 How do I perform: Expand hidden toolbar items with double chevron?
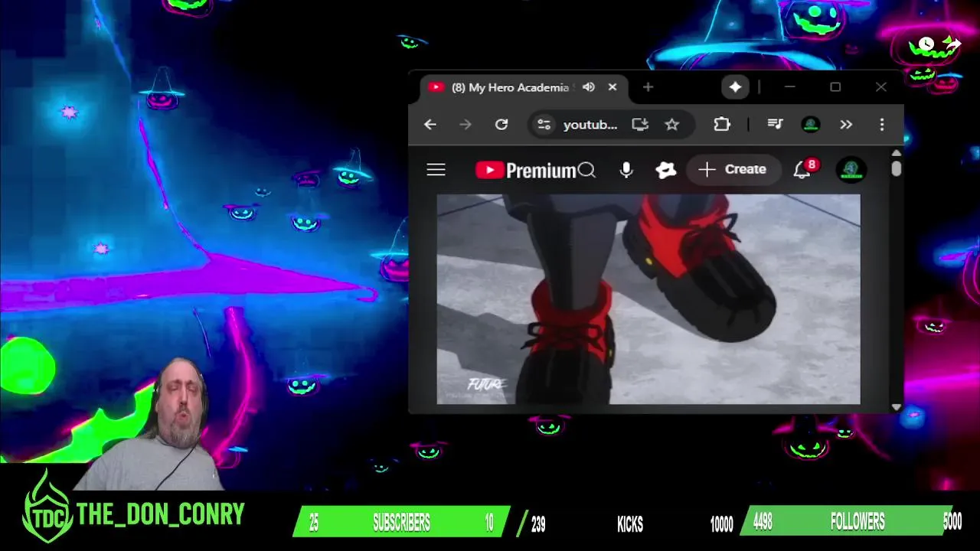click(846, 124)
